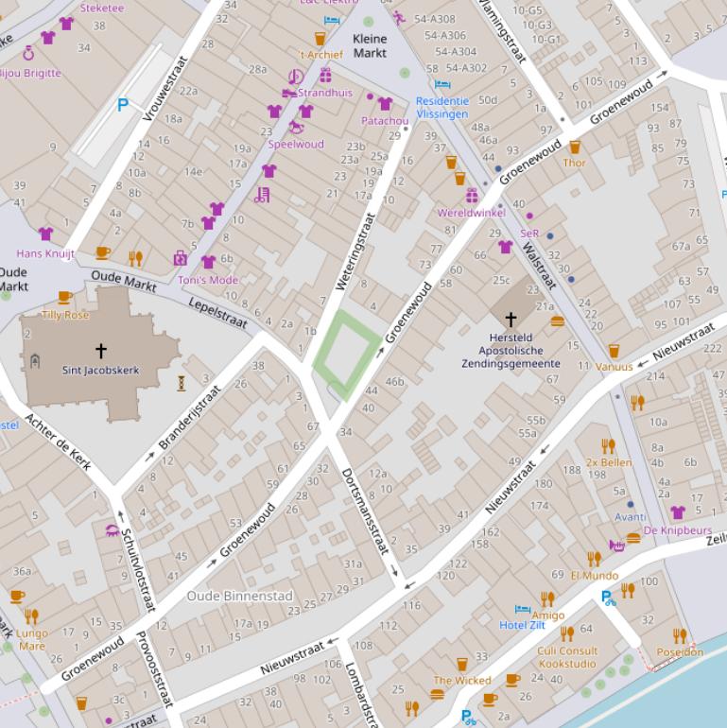Open the Vanuus bar icon
This screenshot has height=728, width=727.
coord(614,351)
